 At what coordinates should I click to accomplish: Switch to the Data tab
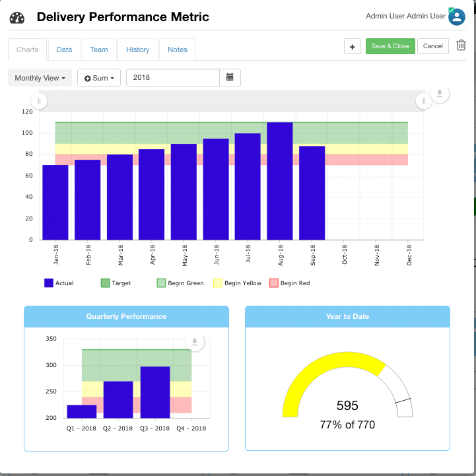pos(64,50)
